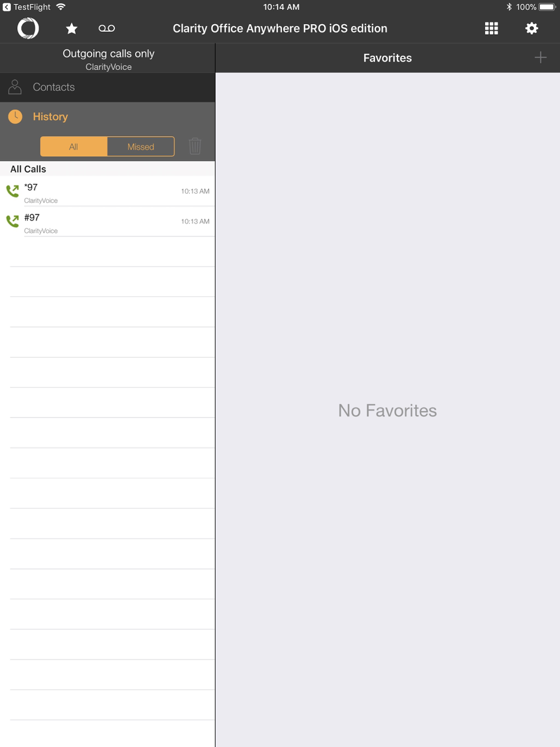Open voicemail from the tape icon

(x=106, y=29)
